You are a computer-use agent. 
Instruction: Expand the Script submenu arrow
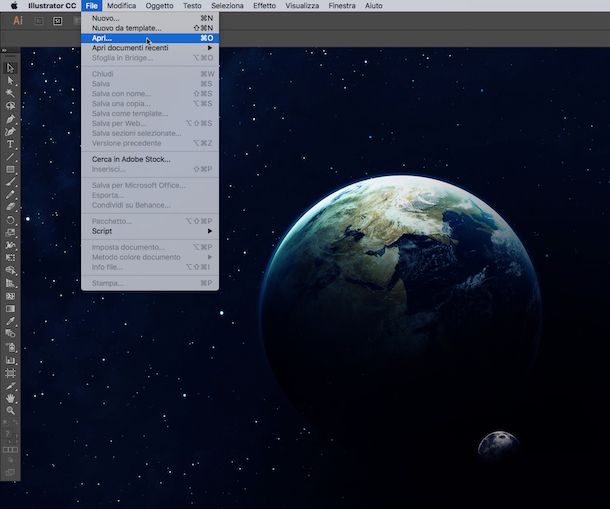(x=210, y=231)
